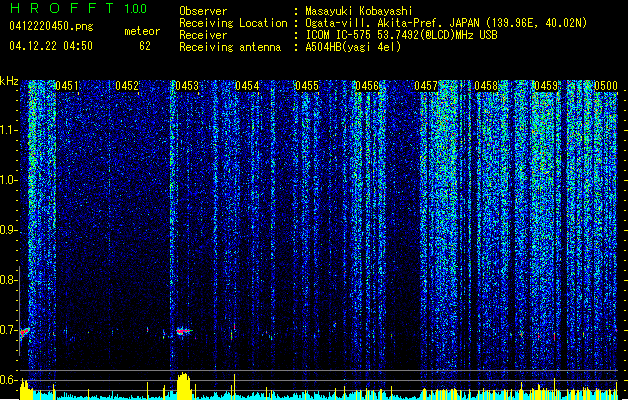Click the version number 1.0.0

[135, 8]
